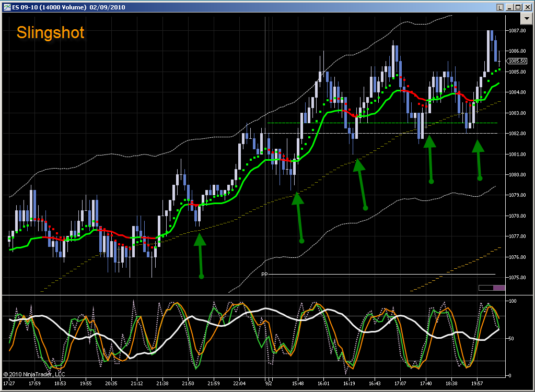Click the 1082.00 price axis label
This screenshot has width=535, height=392.
(517, 134)
